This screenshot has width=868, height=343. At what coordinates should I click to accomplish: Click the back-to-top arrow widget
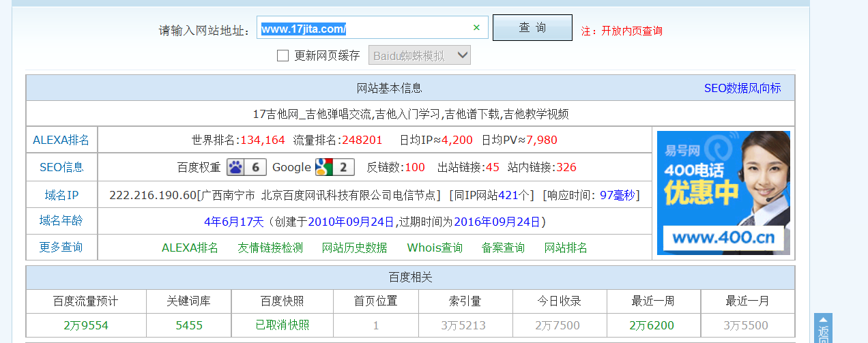point(823,329)
